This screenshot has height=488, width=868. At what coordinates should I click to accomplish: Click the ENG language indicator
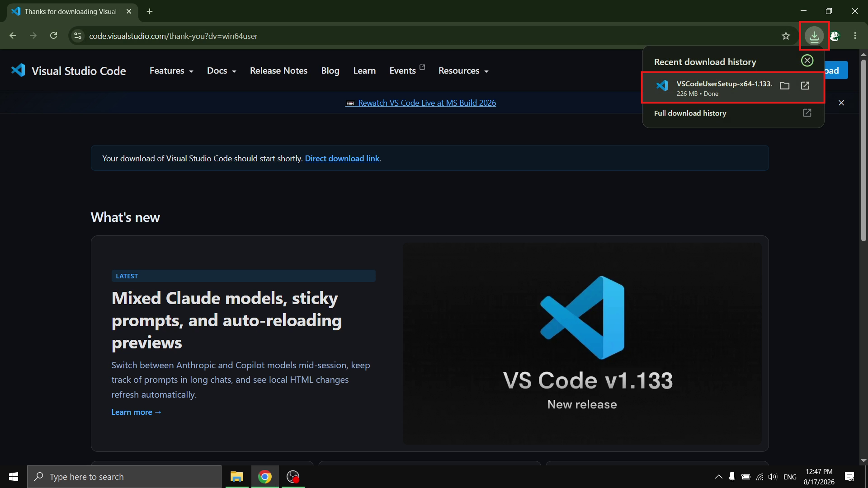(x=790, y=477)
